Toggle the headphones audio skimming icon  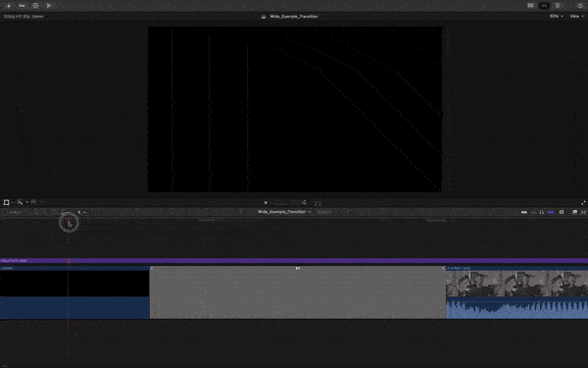542,212
